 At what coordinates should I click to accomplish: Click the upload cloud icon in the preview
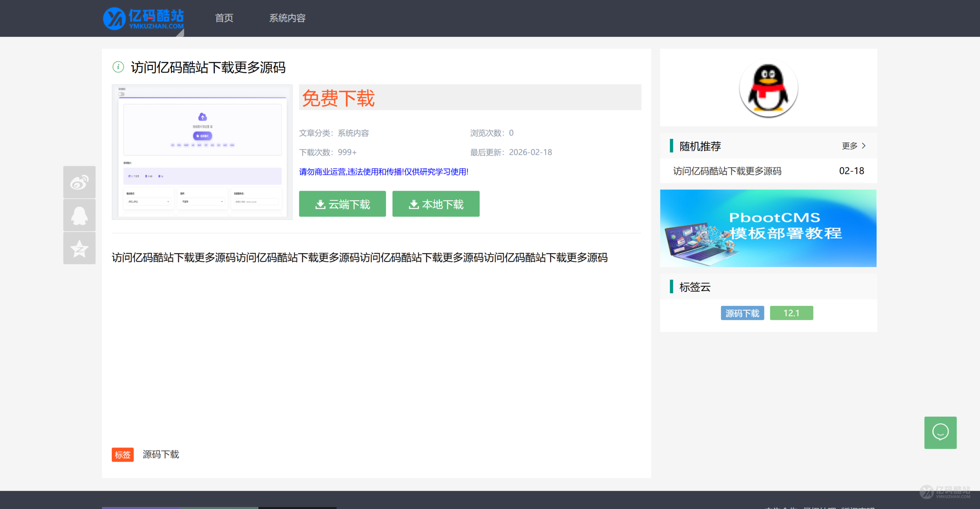pos(203,117)
